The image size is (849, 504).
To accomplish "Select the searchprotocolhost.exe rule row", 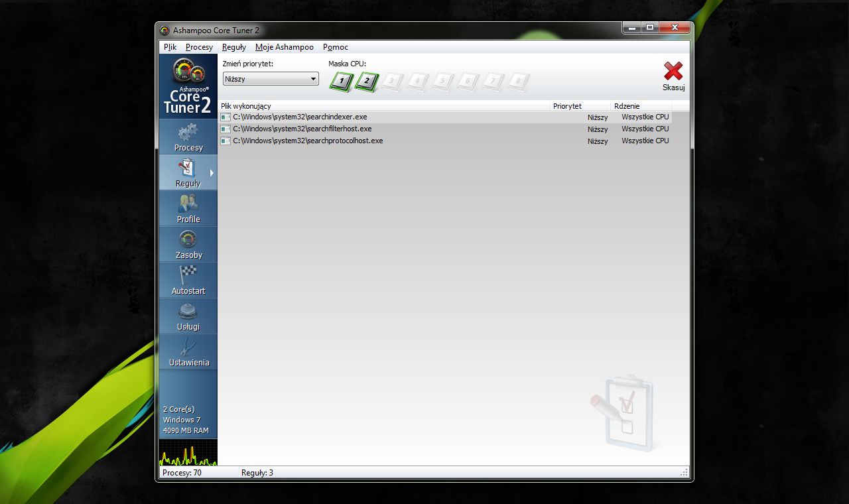I will point(445,141).
